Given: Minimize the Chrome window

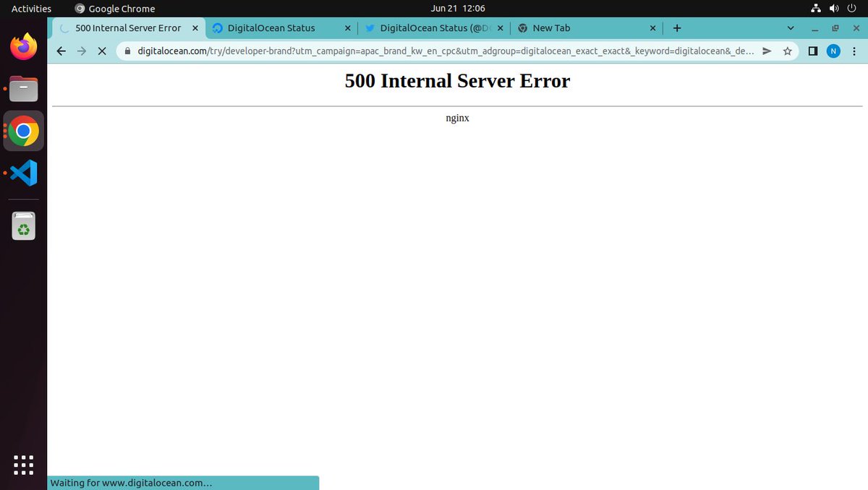Looking at the screenshot, I should tap(815, 28).
